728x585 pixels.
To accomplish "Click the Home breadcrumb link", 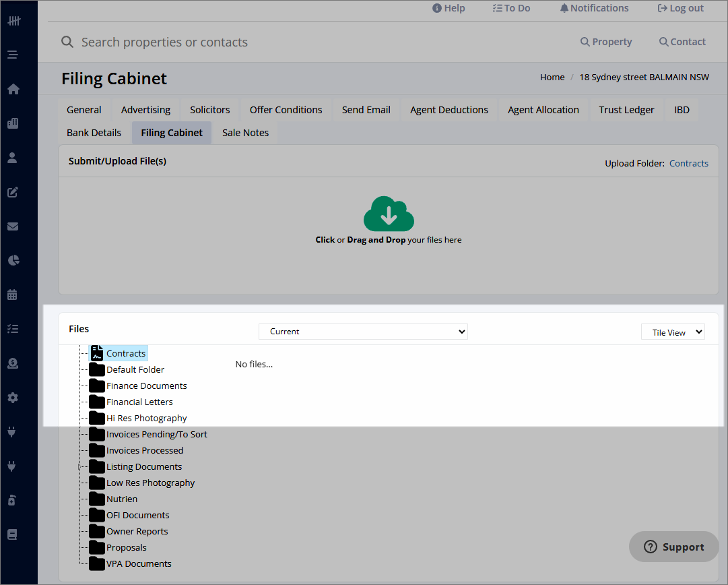I will coord(552,77).
